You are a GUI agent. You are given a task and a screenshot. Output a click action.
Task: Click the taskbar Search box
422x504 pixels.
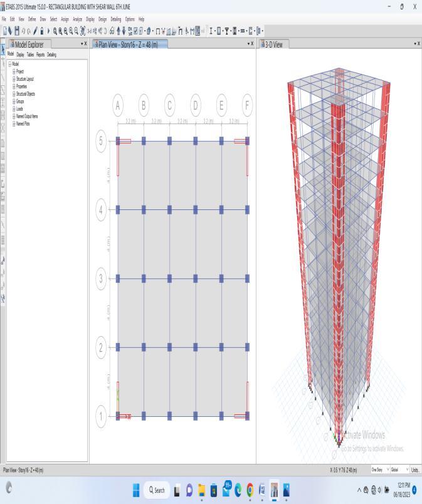tap(157, 490)
